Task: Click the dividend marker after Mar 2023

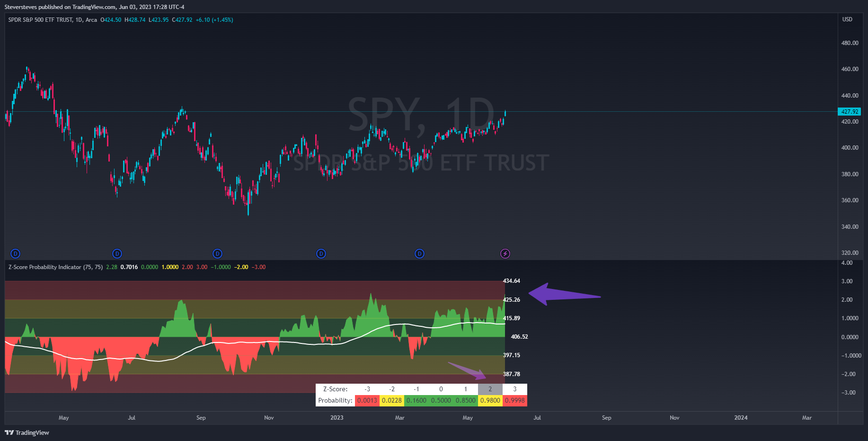Action: point(419,254)
